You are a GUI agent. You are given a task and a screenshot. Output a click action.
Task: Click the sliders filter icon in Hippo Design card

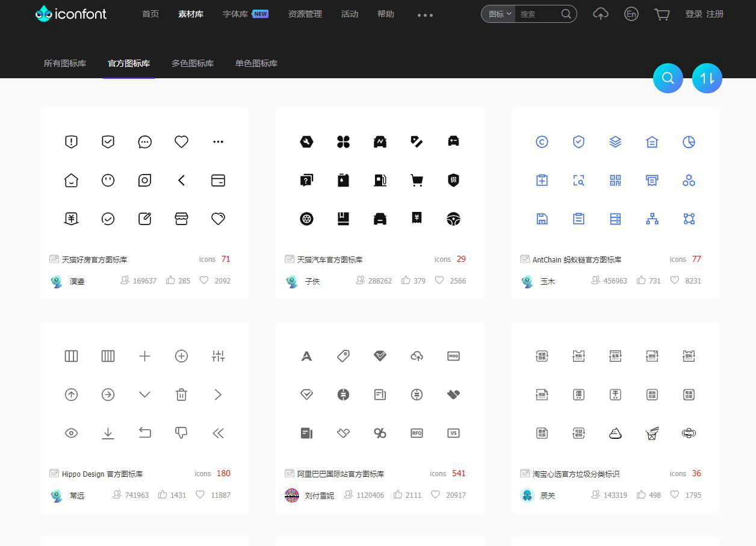tap(218, 356)
